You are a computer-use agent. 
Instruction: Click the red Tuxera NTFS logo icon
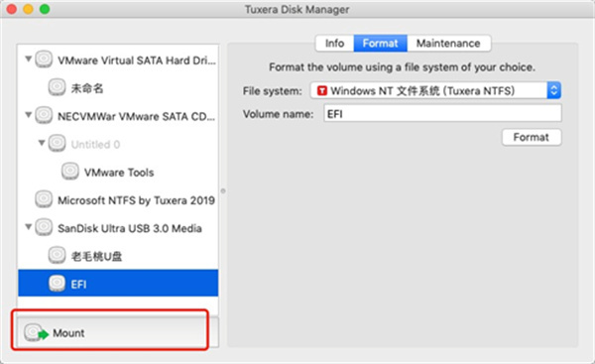(x=322, y=90)
